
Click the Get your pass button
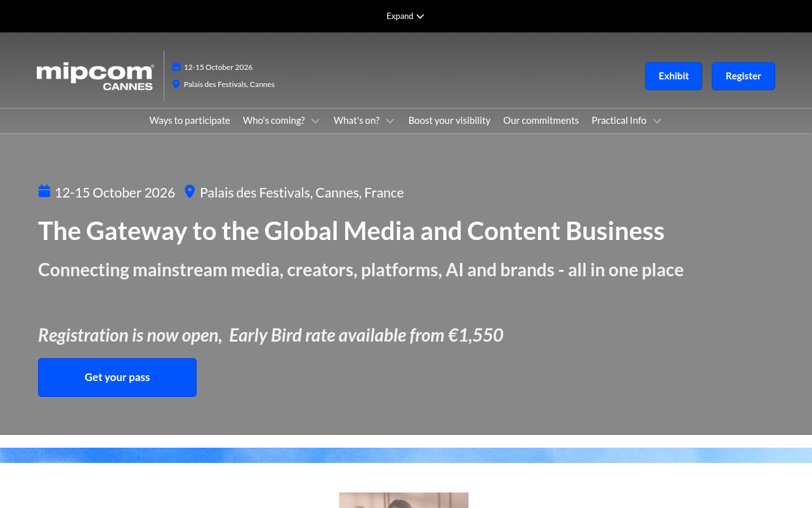pyautogui.click(x=117, y=377)
